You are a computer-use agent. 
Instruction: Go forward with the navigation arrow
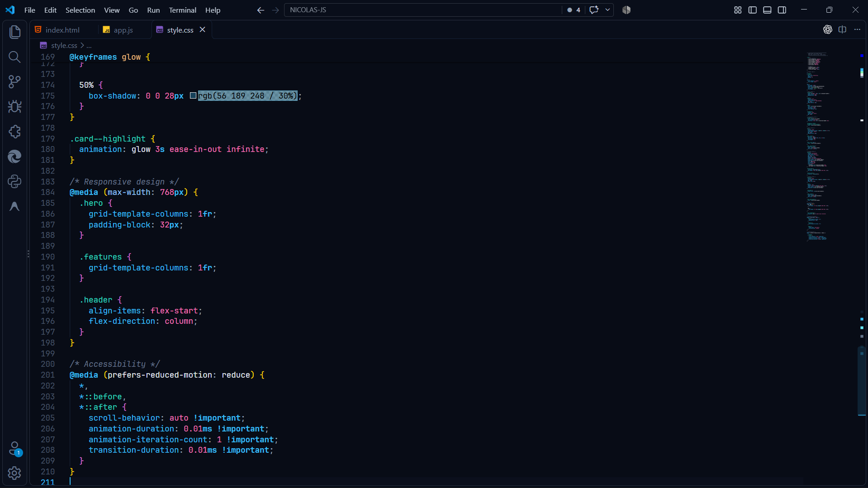coord(275,10)
